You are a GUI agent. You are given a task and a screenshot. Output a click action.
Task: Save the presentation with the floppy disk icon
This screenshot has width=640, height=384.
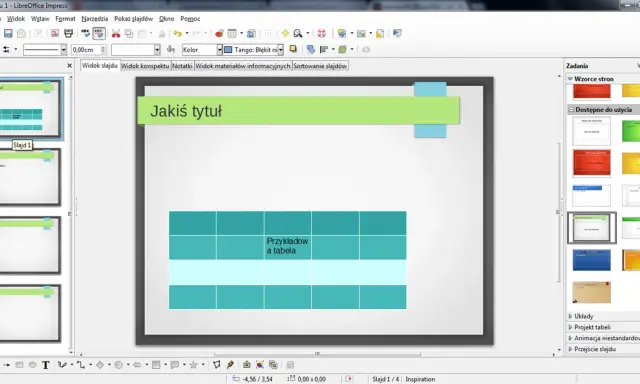(x=8, y=33)
